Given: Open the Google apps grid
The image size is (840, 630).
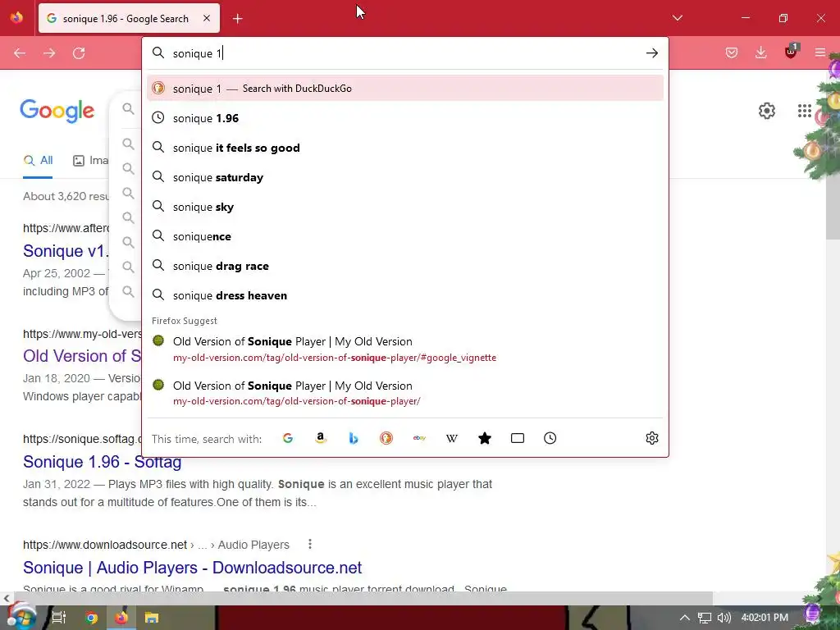Looking at the screenshot, I should click(804, 111).
